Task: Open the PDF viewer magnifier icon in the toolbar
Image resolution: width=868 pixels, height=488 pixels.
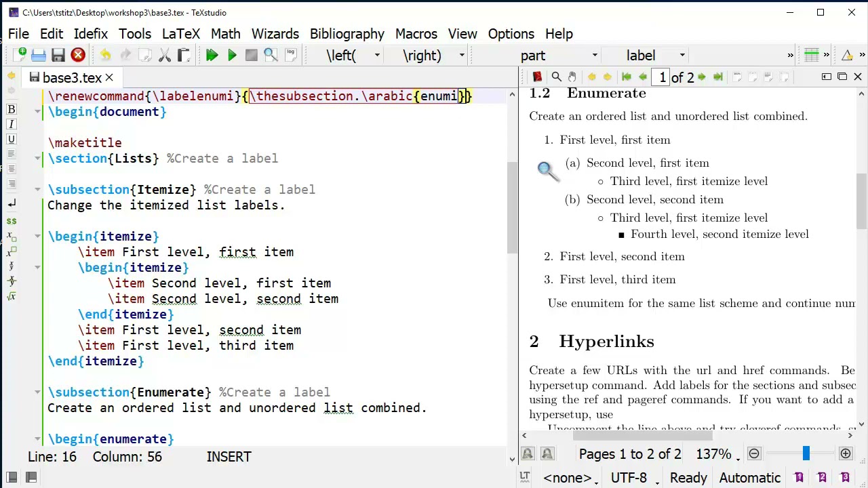Action: [271, 56]
